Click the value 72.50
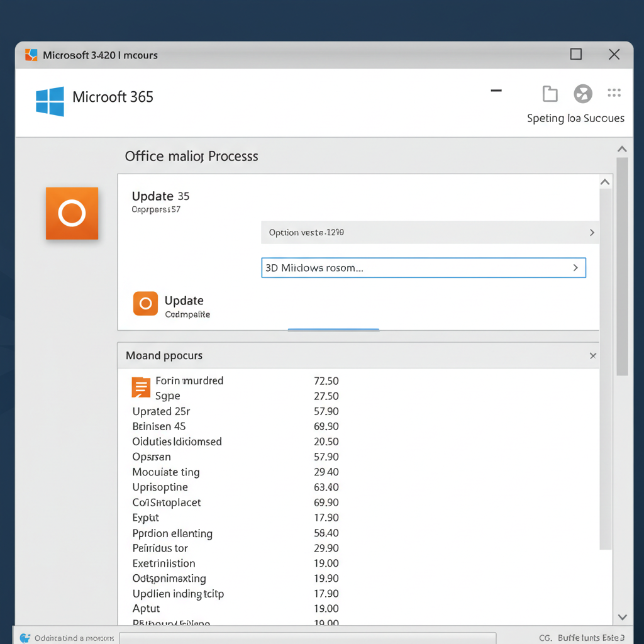This screenshot has width=644, height=644. [326, 381]
